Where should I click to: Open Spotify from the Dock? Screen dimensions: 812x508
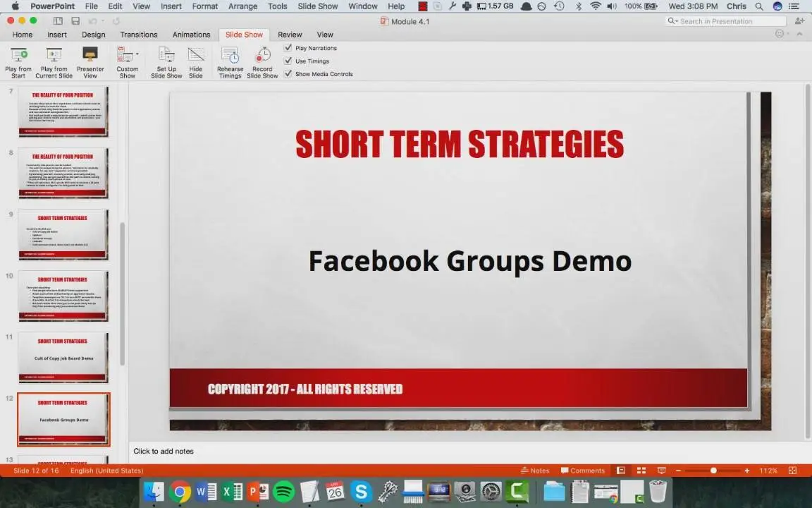click(283, 491)
